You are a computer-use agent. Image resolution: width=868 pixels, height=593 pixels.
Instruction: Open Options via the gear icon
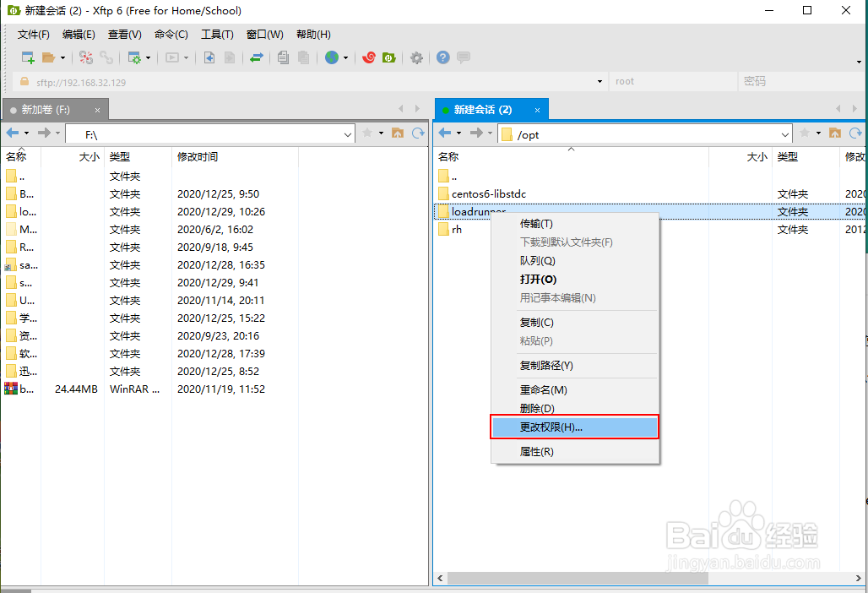tap(416, 57)
